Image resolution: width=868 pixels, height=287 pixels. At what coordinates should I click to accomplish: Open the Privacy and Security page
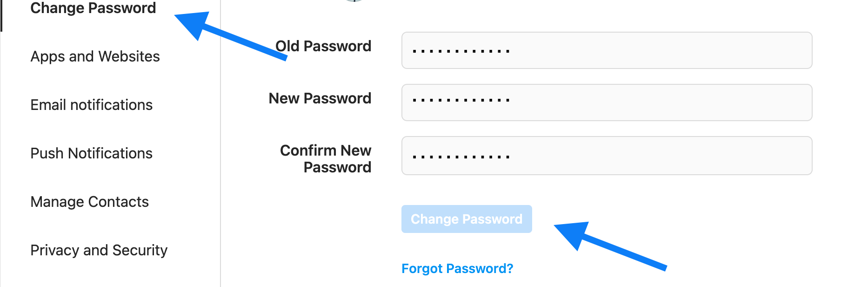coord(99,250)
